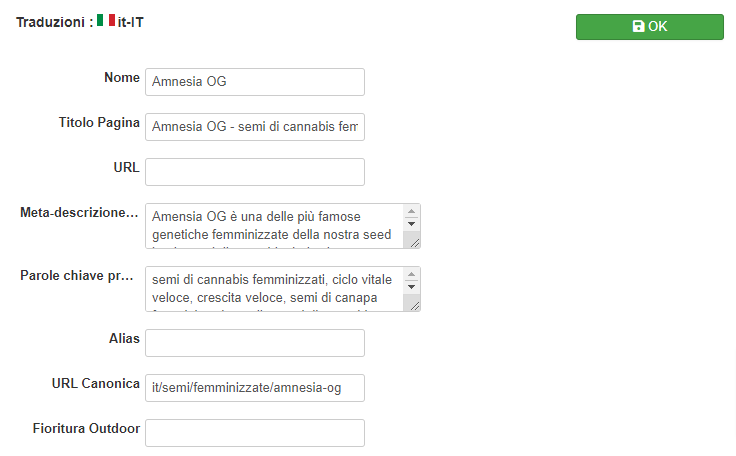The height and width of the screenshot is (456, 736).
Task: Click up arrow of Meta-descrizione scrollbar
Action: coord(412,211)
